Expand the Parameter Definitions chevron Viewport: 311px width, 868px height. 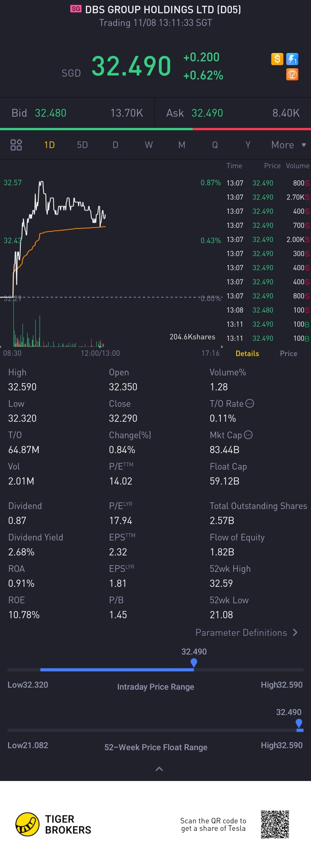295,632
